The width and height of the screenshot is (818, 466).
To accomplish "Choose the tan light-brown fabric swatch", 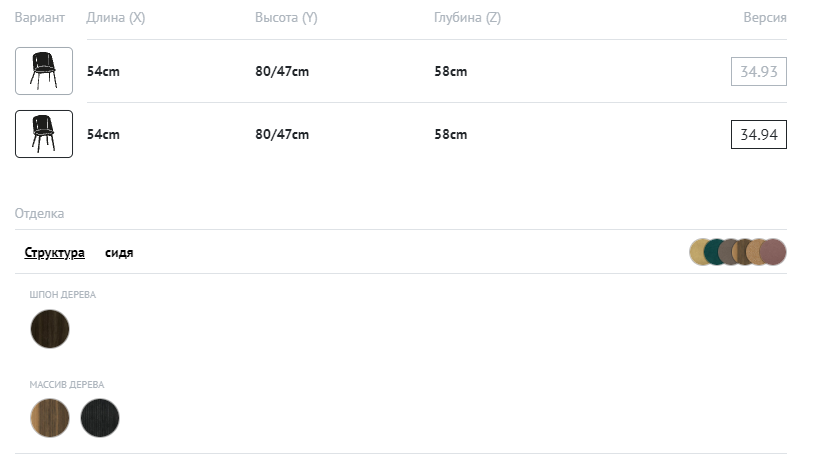I will 757,252.
